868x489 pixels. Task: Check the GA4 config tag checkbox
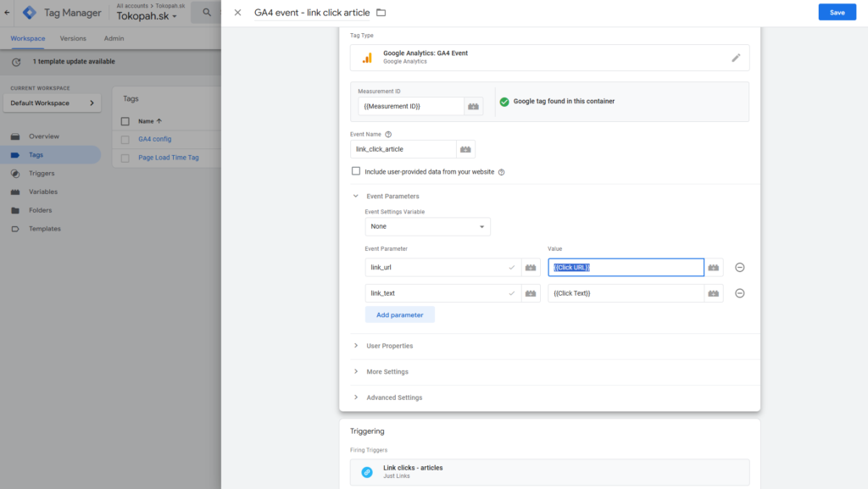(x=125, y=139)
